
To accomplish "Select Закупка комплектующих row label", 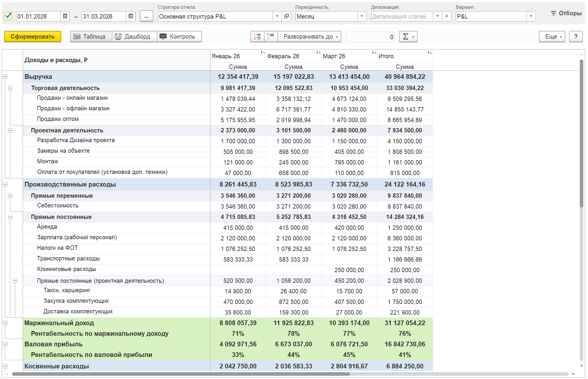I will pos(76,301).
